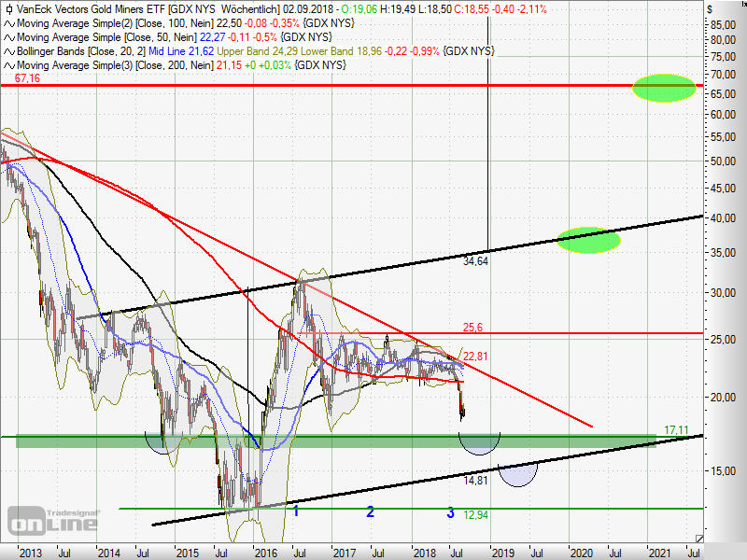Image resolution: width=747 pixels, height=560 pixels.
Task: Click the Mid Line 21,62 value
Action: click(181, 51)
